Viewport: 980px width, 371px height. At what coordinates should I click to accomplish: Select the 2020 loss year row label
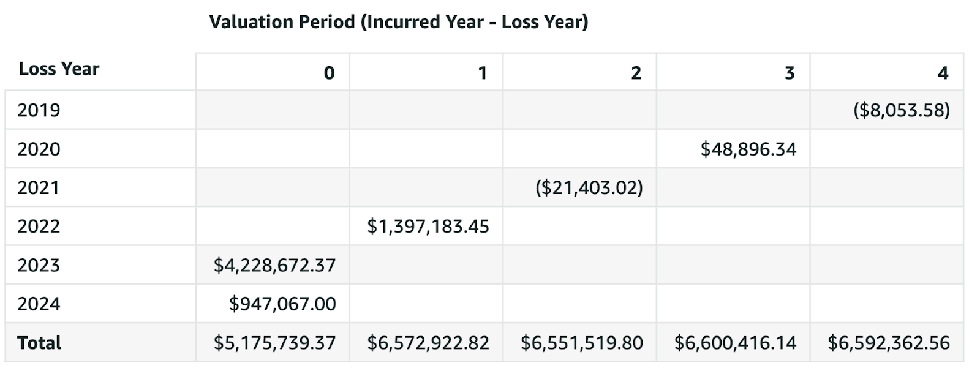click(39, 149)
